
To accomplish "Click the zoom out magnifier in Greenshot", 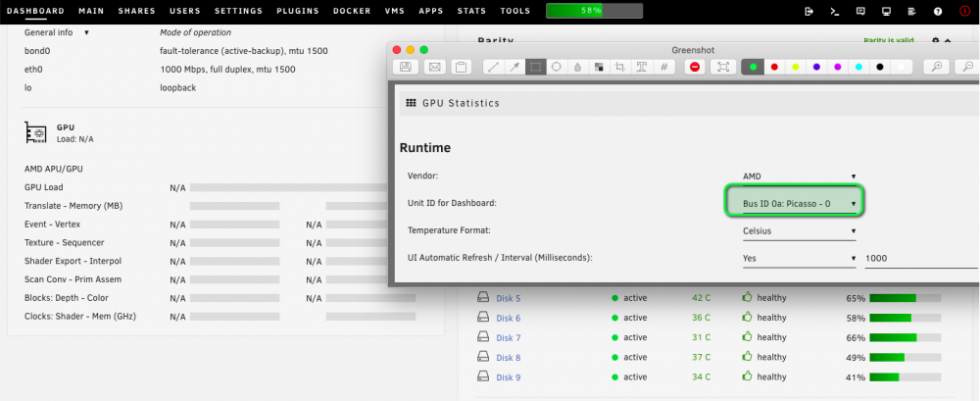I will 968,67.
